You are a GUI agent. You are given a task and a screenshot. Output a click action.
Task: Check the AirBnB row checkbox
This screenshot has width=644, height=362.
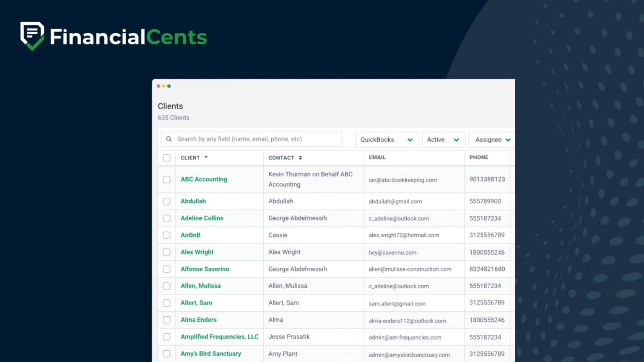(x=166, y=235)
